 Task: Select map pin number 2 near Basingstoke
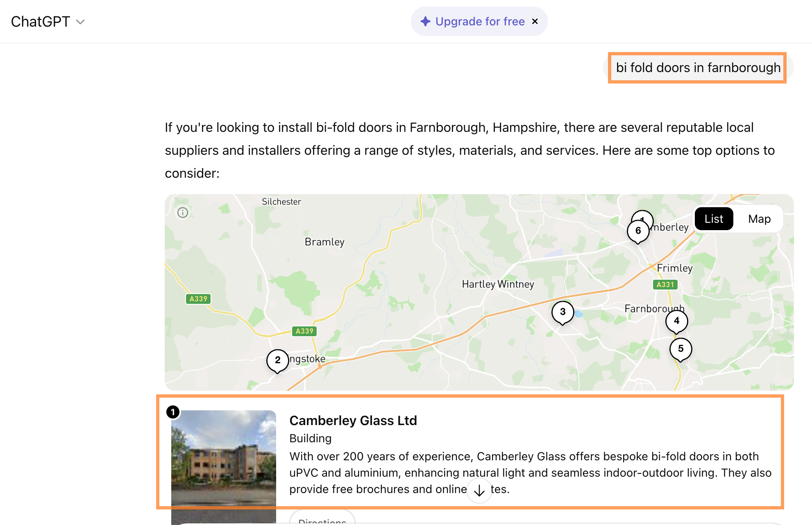click(x=278, y=360)
